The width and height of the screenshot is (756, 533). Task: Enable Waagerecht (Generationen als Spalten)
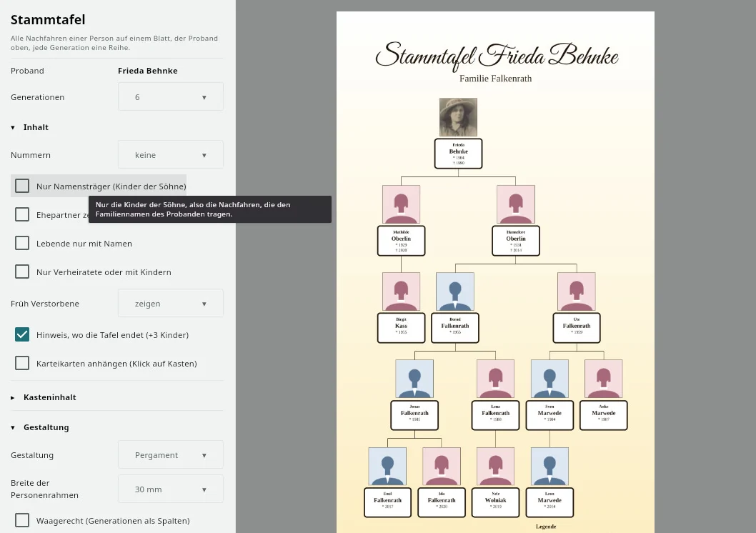22,520
